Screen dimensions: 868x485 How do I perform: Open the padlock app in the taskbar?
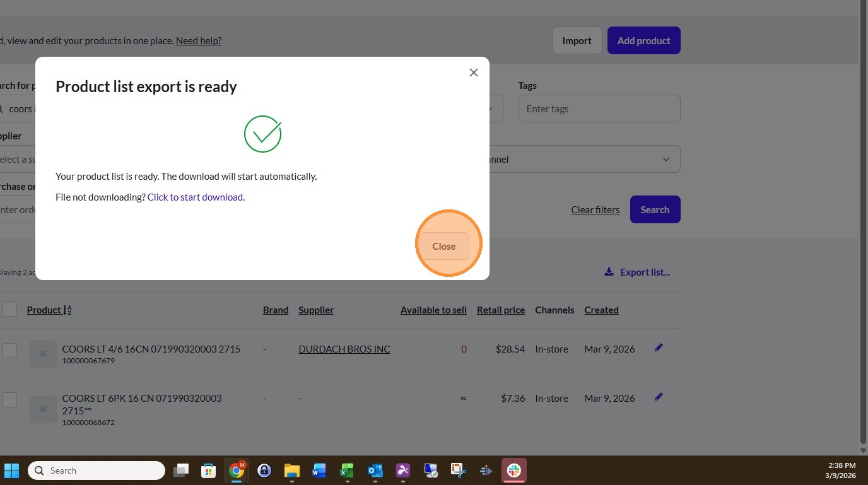[264, 470]
